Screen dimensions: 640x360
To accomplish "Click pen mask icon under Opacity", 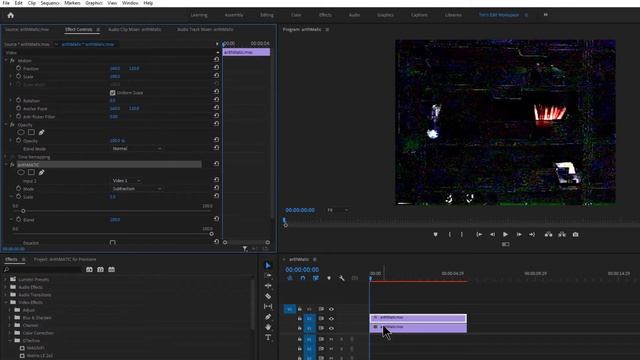I will (x=41, y=132).
